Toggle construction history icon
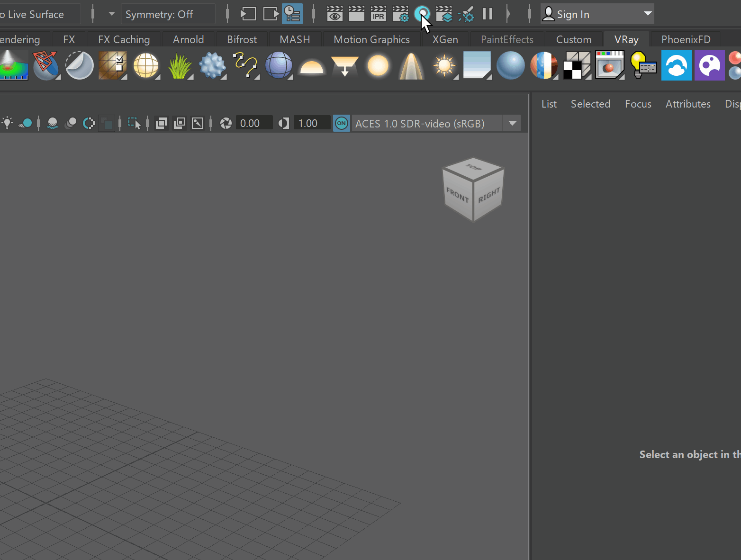 tap(292, 14)
